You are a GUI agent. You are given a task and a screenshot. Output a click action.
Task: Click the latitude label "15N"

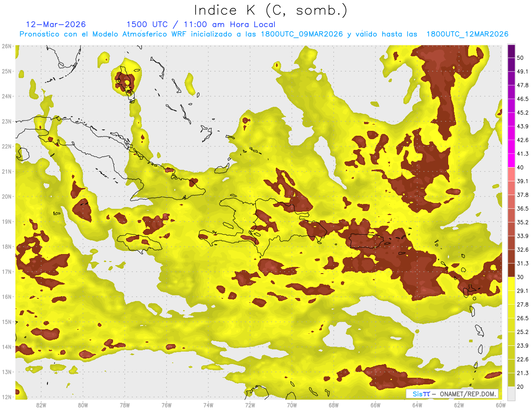point(7,322)
